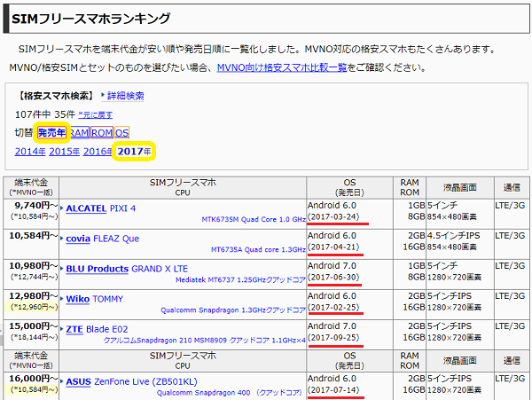
Task: Click the release date (2017-02-25)
Action: tap(333, 308)
